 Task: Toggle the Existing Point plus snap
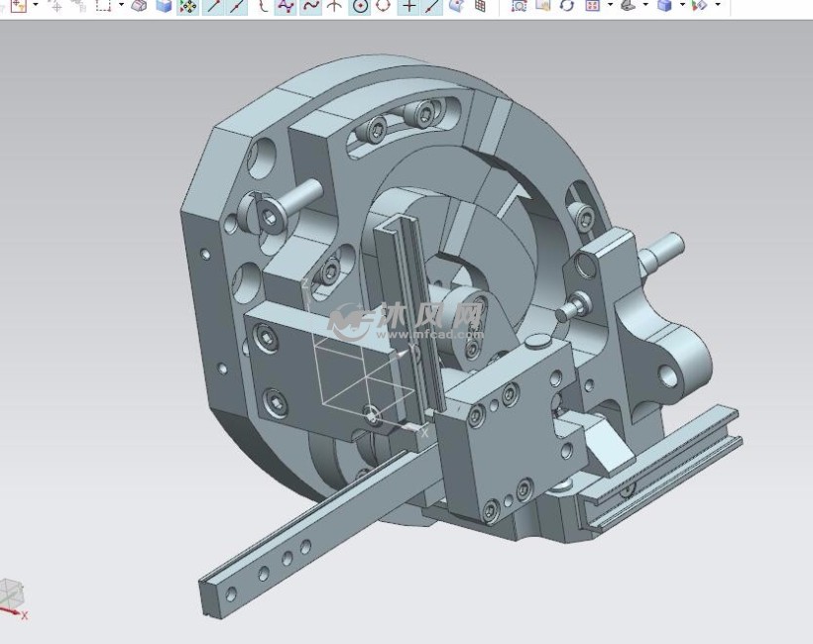409,6
